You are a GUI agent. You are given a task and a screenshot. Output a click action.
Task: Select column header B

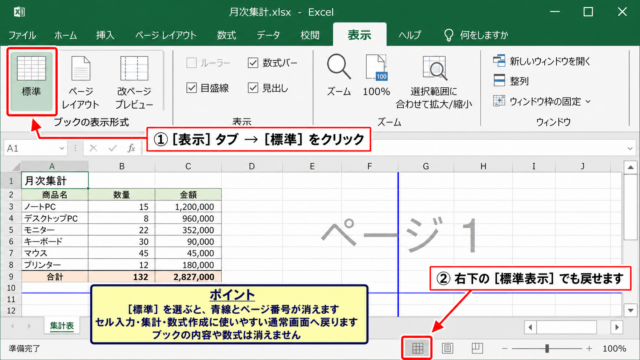122,166
